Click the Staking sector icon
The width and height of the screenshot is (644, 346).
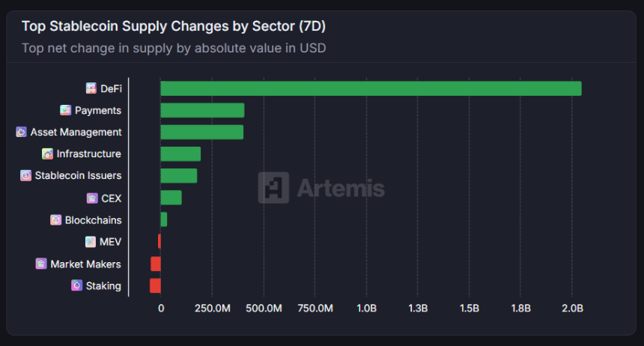77,285
